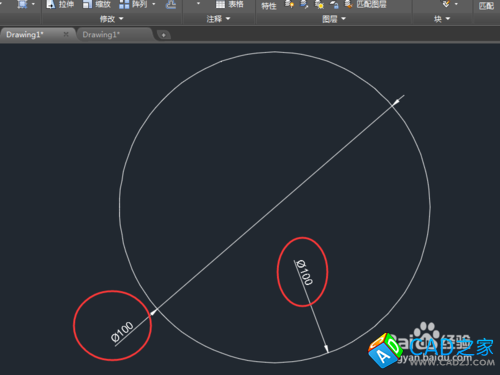The height and width of the screenshot is (375, 500).
Task: Expand the 注释 (Annotation) panel
Action: coord(218,19)
